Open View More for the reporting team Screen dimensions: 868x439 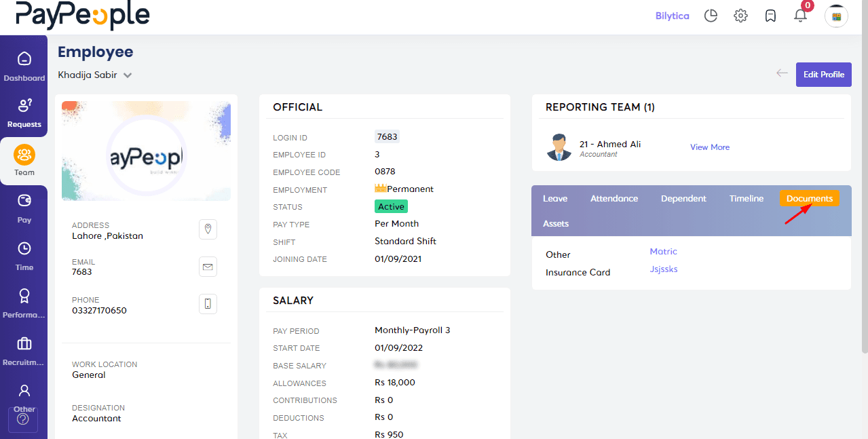[710, 147]
